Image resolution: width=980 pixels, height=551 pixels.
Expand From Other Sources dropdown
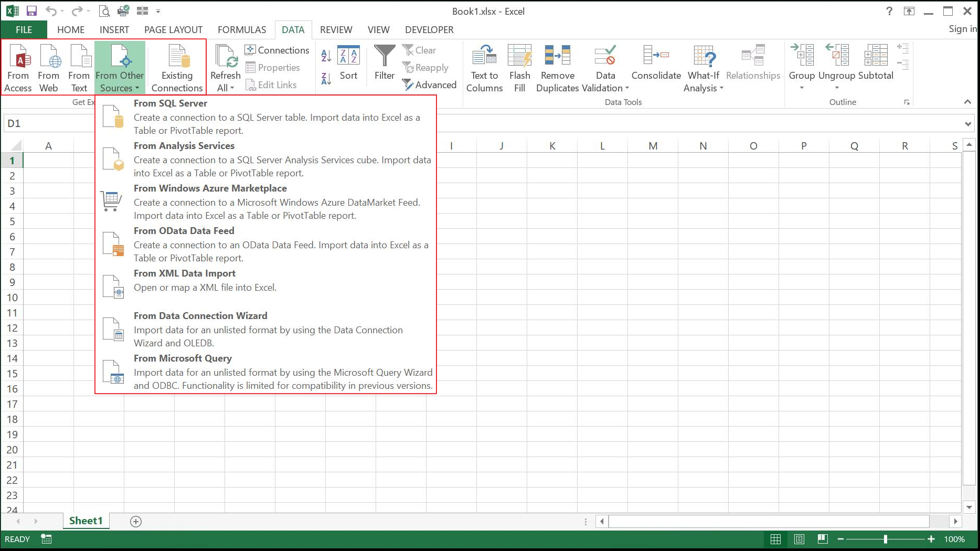pos(120,68)
